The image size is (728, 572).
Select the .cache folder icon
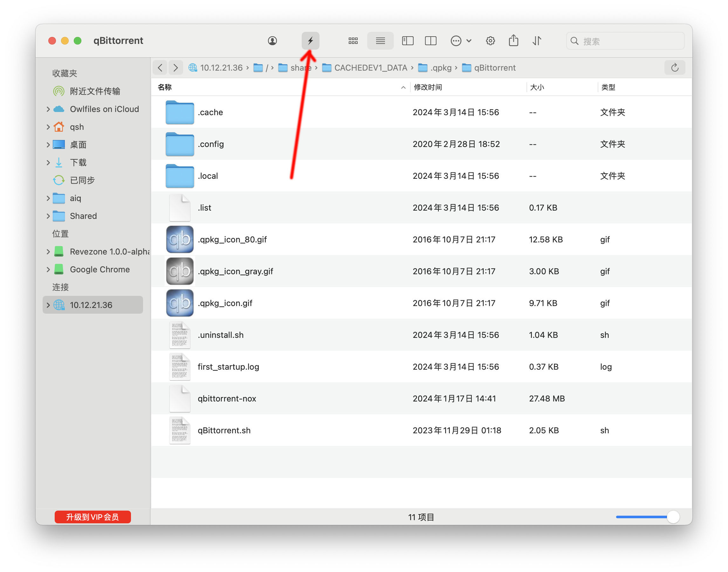coord(180,112)
